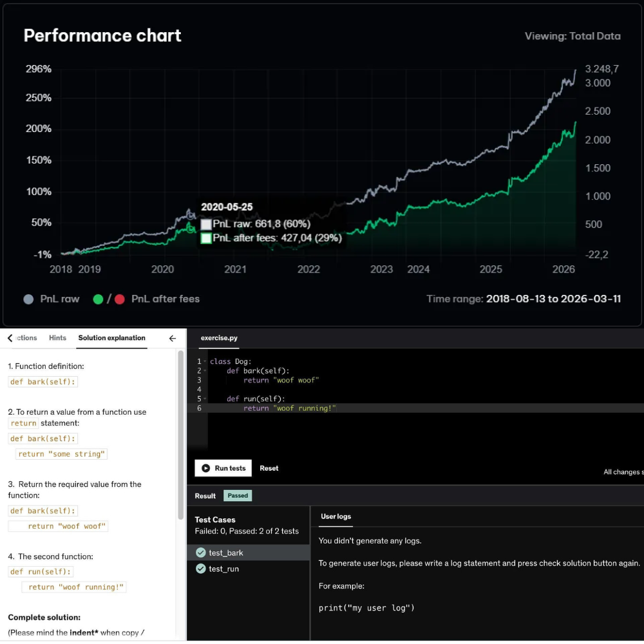The height and width of the screenshot is (644, 644).
Task: Switch to the Solution explanation tab
Action: click(111, 337)
